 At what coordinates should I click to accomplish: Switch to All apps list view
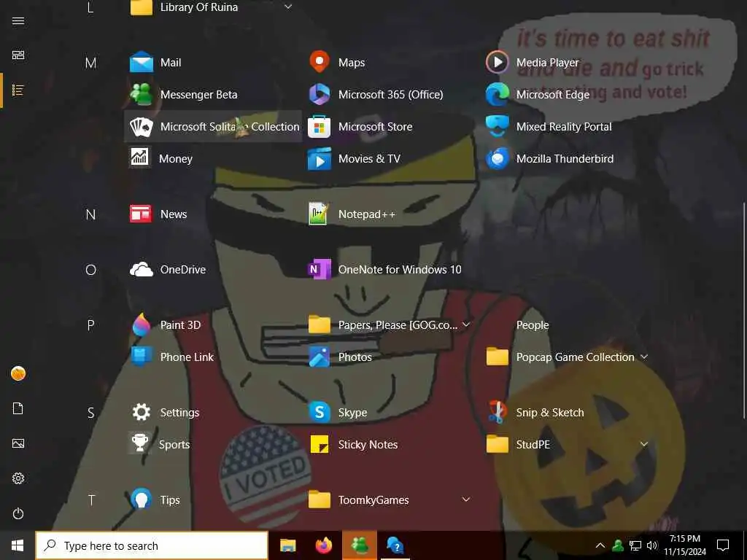click(x=18, y=90)
